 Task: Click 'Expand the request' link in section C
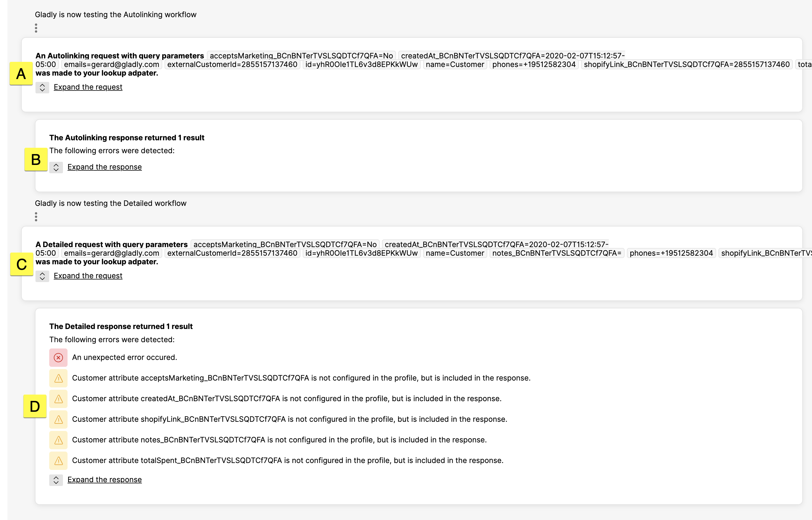(88, 275)
